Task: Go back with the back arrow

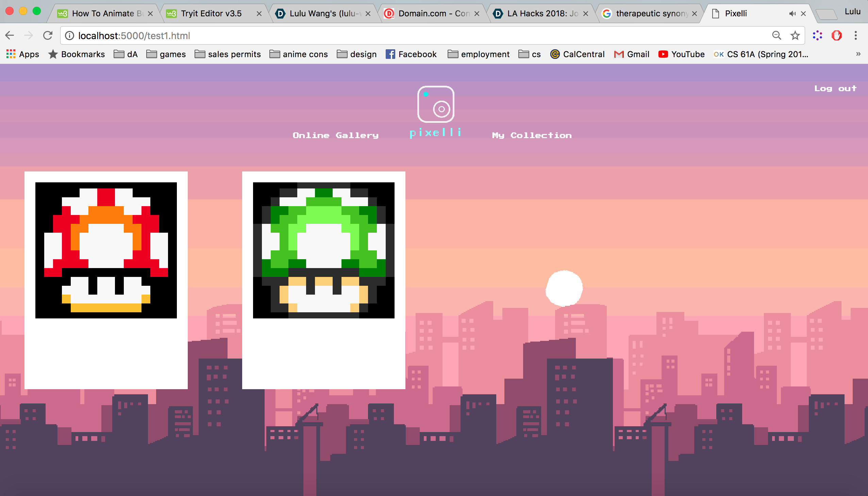Action: 10,35
